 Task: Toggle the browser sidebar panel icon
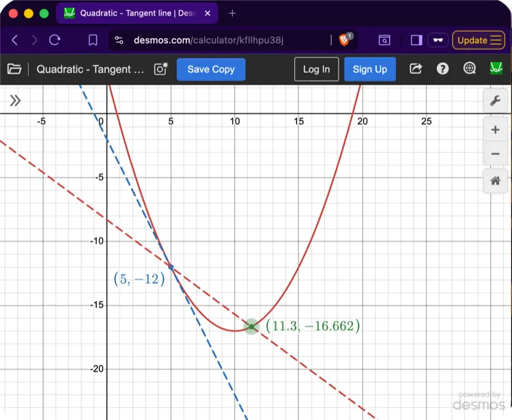416,40
